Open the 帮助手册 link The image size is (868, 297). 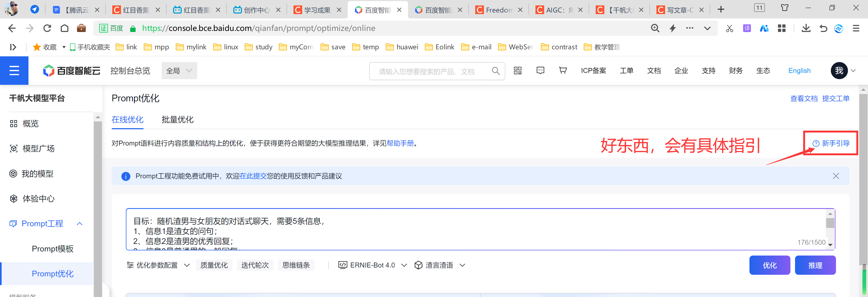(x=400, y=143)
